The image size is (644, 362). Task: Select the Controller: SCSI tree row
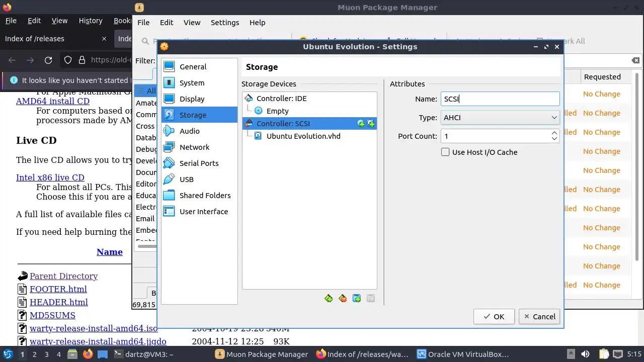pyautogui.click(x=309, y=123)
